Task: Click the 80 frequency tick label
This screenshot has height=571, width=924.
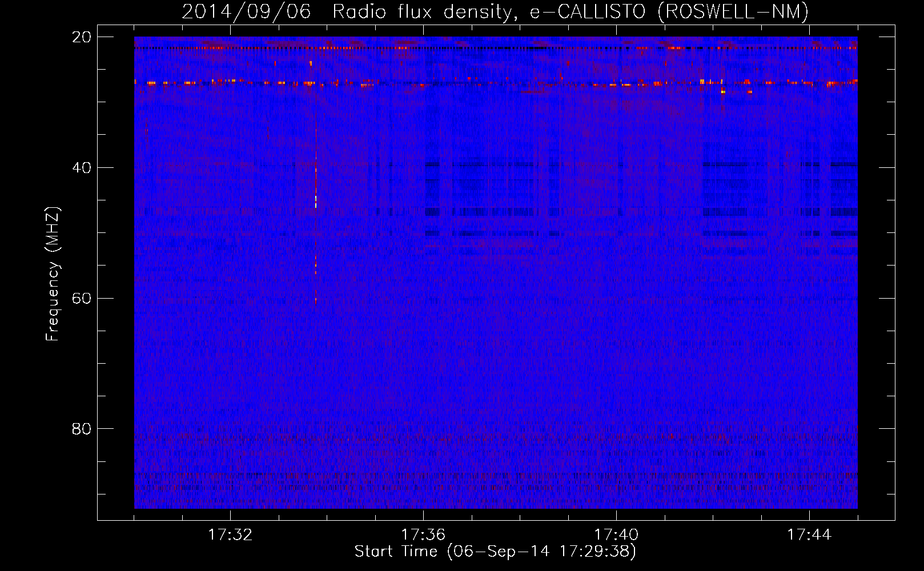Action: pyautogui.click(x=82, y=429)
